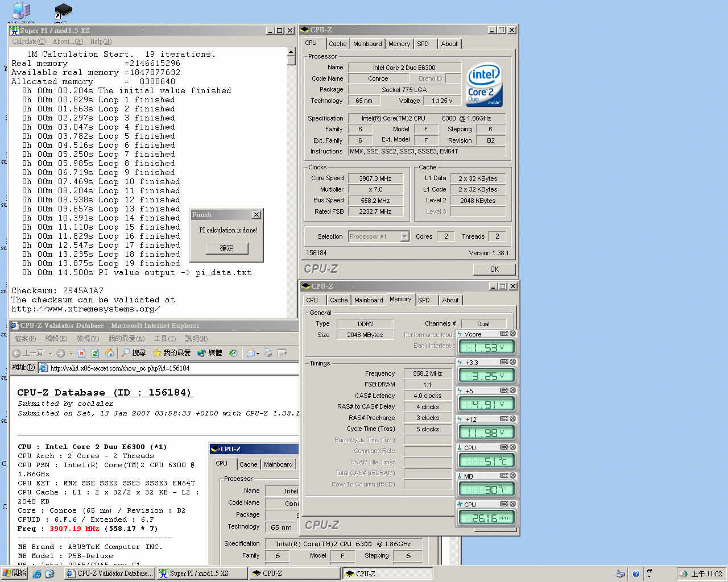The height and width of the screenshot is (582, 728).
Task: Click IE quick launch icon in taskbar
Action: [x=37, y=574]
